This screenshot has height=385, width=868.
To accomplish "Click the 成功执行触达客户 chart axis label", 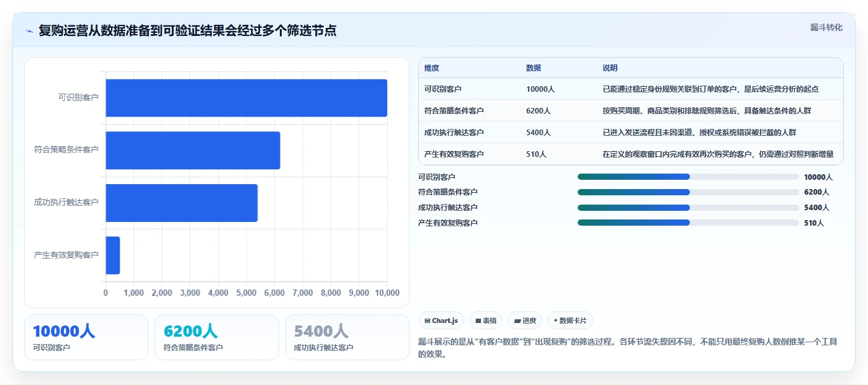I will coord(66,203).
